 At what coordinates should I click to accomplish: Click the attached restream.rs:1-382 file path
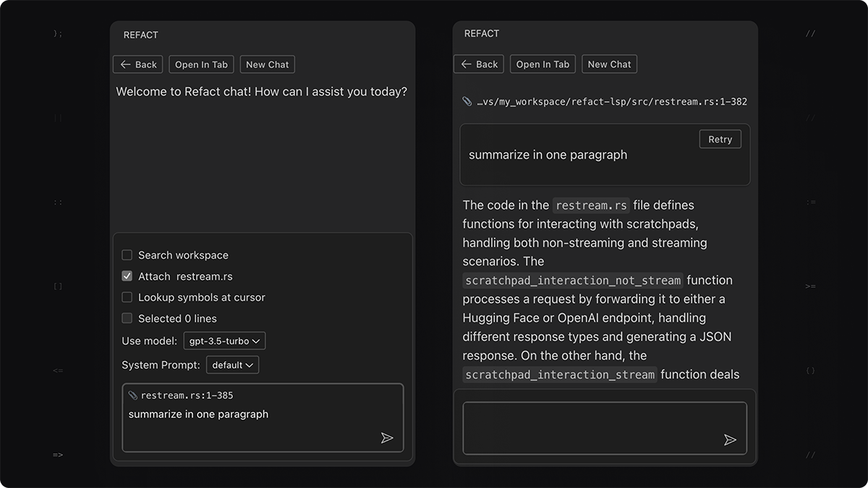point(612,102)
